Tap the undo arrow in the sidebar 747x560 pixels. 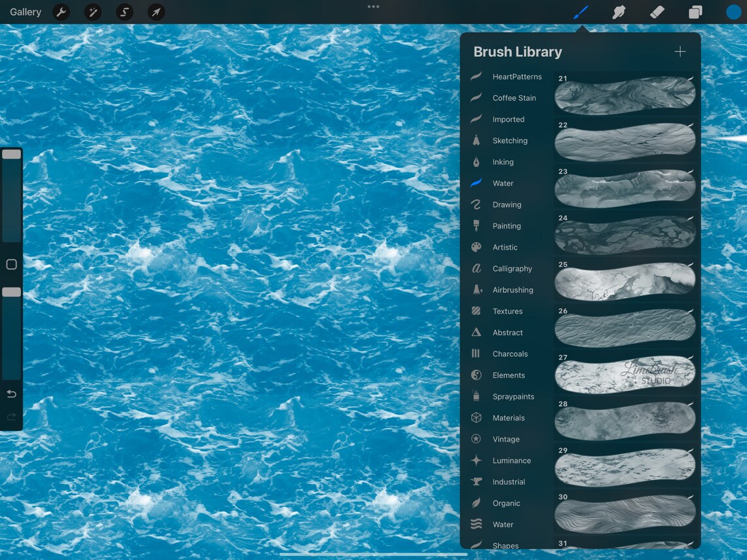(11, 394)
